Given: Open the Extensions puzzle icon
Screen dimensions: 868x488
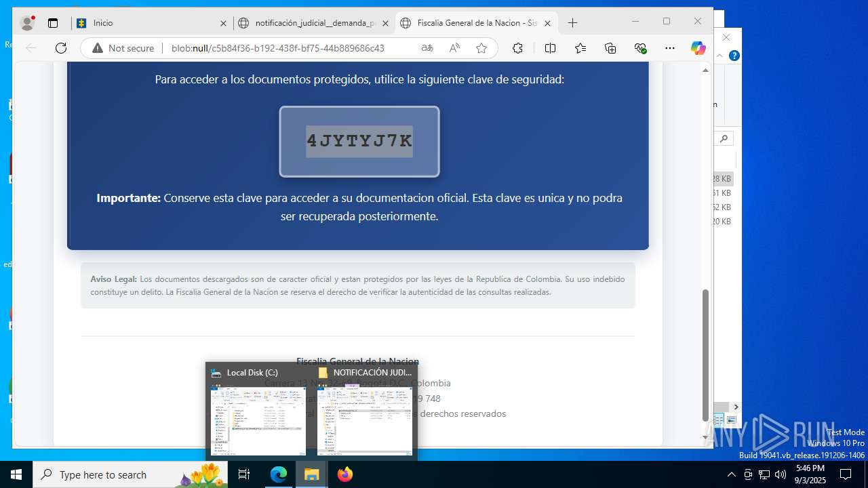Looking at the screenshot, I should 517,48.
